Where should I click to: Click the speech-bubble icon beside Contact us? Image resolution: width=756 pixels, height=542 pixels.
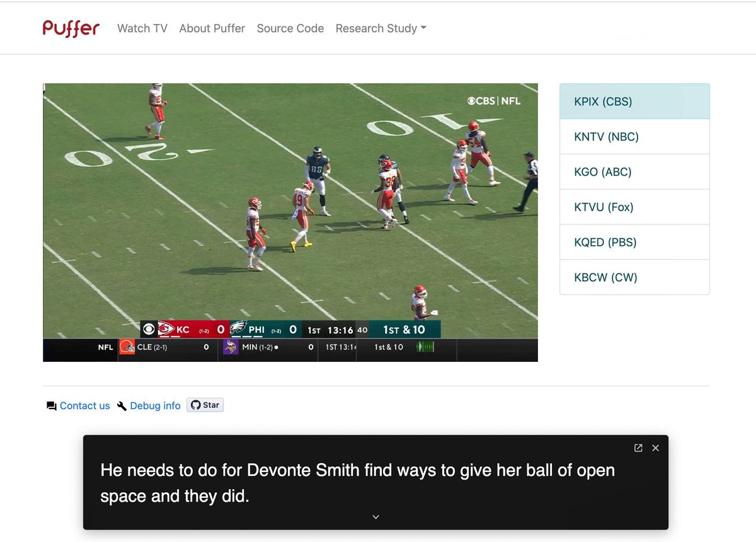click(x=51, y=406)
